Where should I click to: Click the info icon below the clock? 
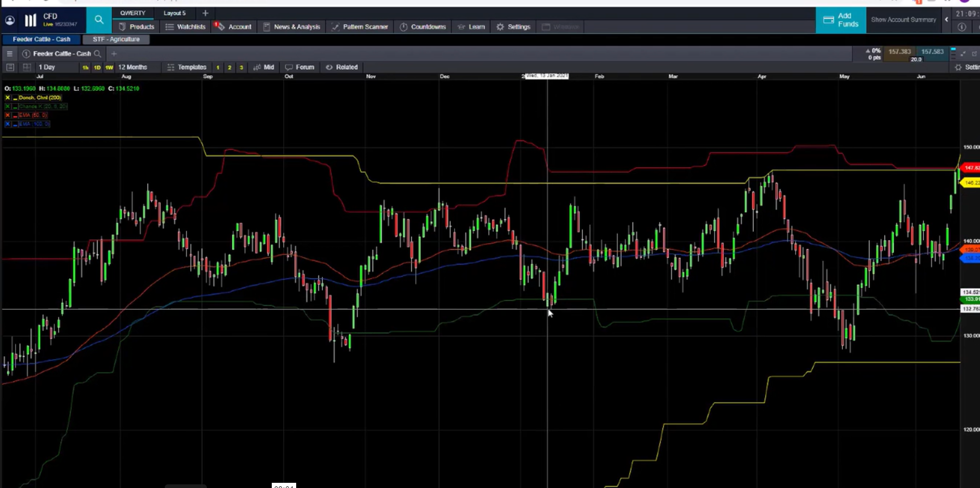point(962,27)
